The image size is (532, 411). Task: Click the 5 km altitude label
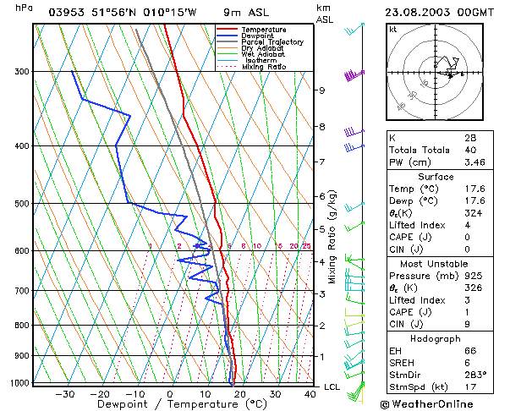pos(321,229)
